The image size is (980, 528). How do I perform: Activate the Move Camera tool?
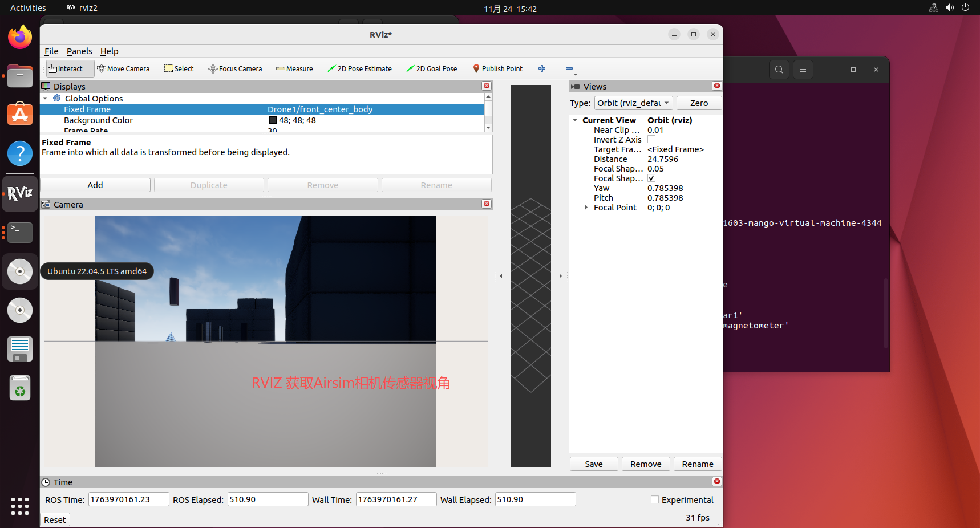(123, 68)
